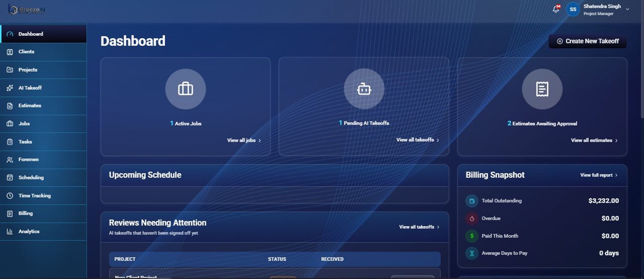Click the Active Jobs briefcase circle icon

[186, 89]
